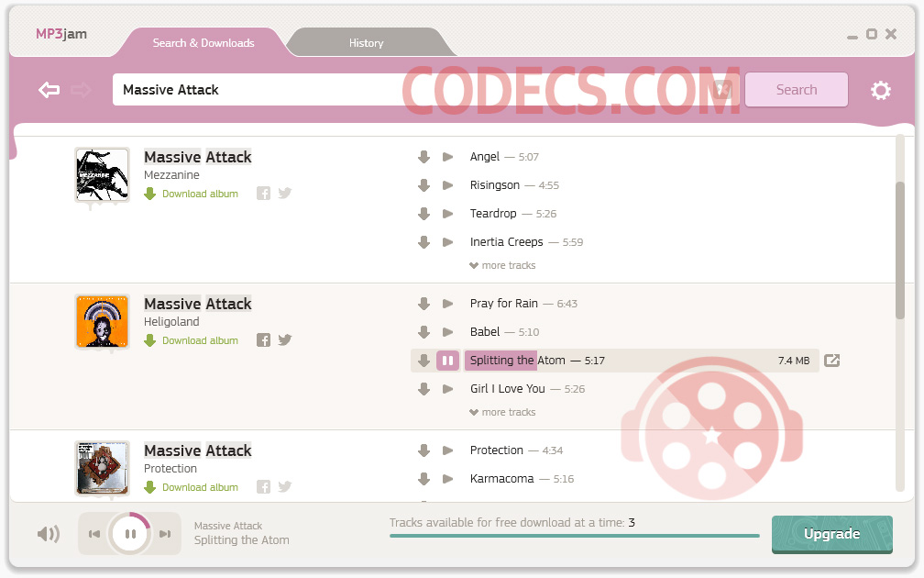Click the vertical results scrollbar

[900, 250]
